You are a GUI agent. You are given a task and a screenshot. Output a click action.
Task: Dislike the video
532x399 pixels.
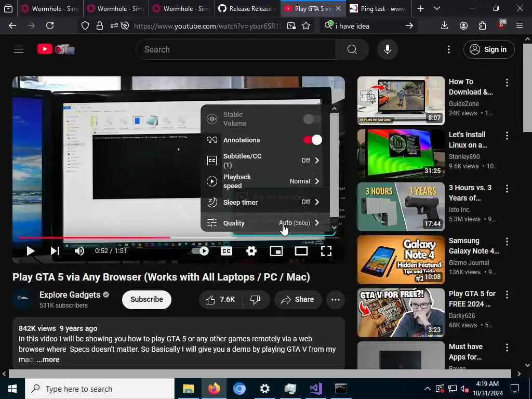tap(255, 300)
